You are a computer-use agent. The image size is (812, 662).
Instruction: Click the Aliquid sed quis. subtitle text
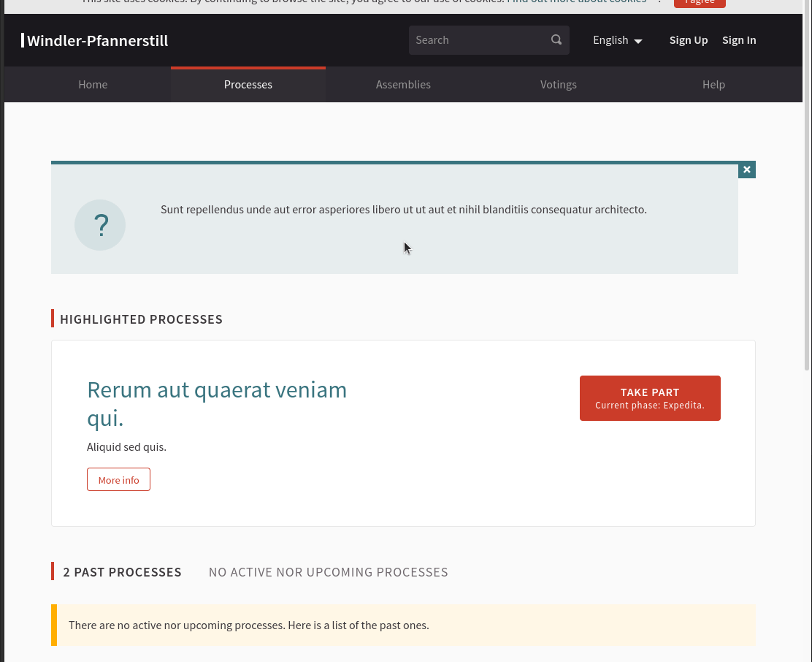point(126,447)
